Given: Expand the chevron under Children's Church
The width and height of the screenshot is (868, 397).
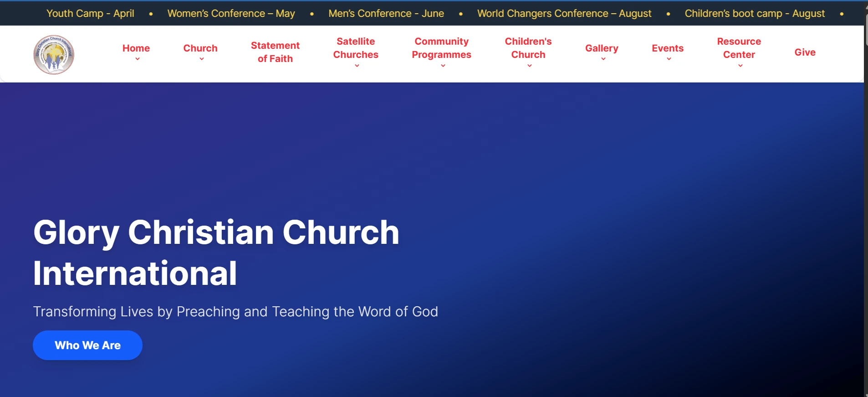Looking at the screenshot, I should [530, 66].
